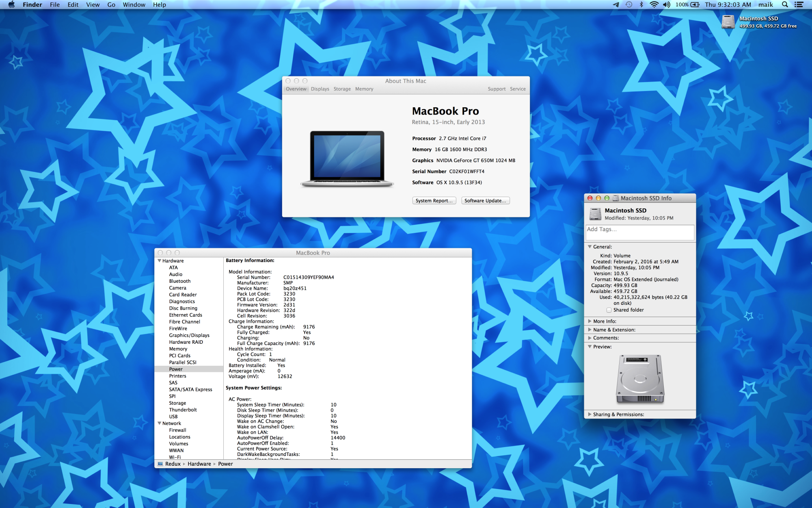Open the Service link
The image size is (812, 508).
(518, 89)
